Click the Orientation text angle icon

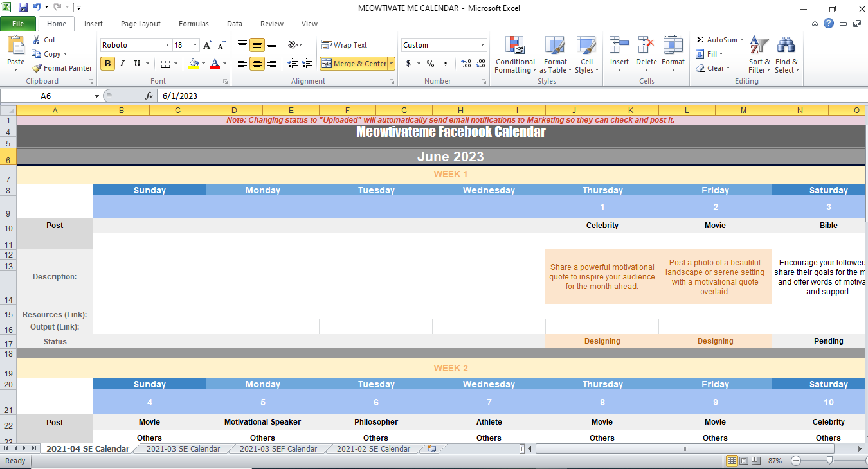pyautogui.click(x=293, y=45)
